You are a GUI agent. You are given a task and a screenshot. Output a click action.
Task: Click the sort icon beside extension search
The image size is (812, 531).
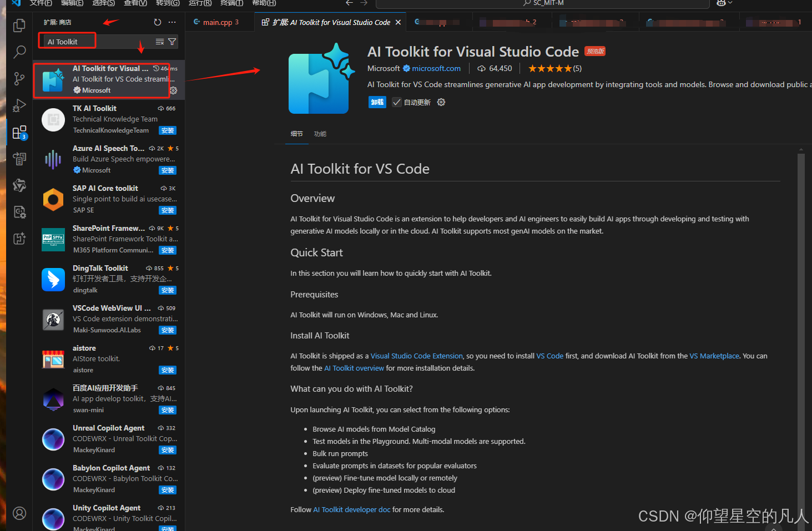[x=160, y=42]
